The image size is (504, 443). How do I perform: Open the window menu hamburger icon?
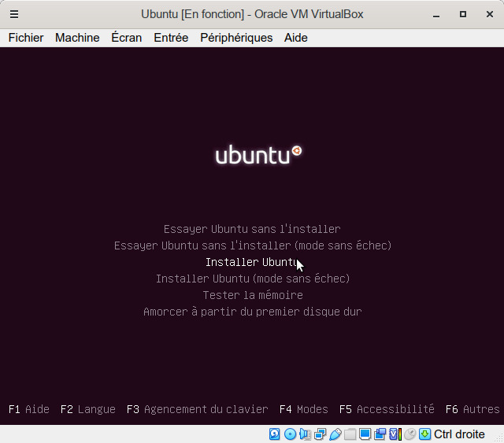tap(14, 14)
